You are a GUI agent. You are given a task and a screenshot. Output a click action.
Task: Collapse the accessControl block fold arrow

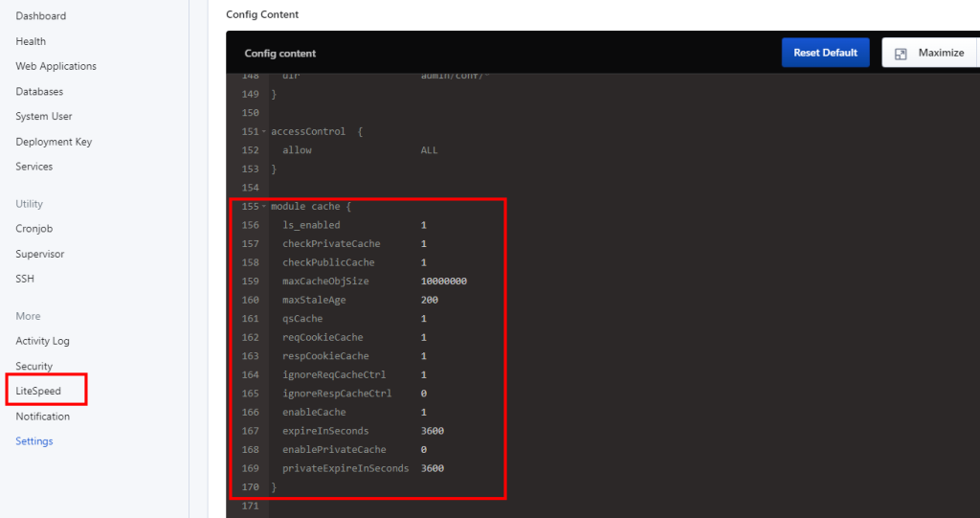(x=264, y=131)
